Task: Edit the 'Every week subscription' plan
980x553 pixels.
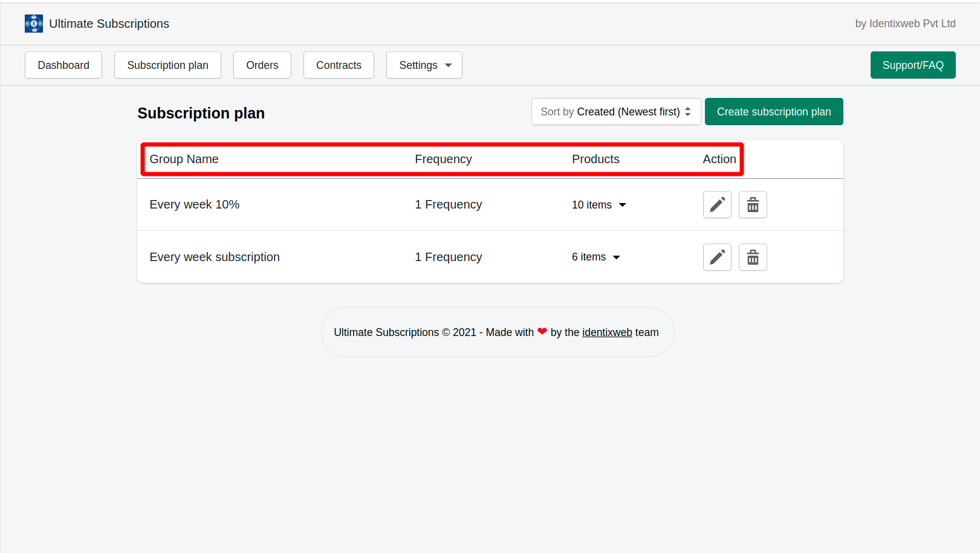Action: pos(717,257)
